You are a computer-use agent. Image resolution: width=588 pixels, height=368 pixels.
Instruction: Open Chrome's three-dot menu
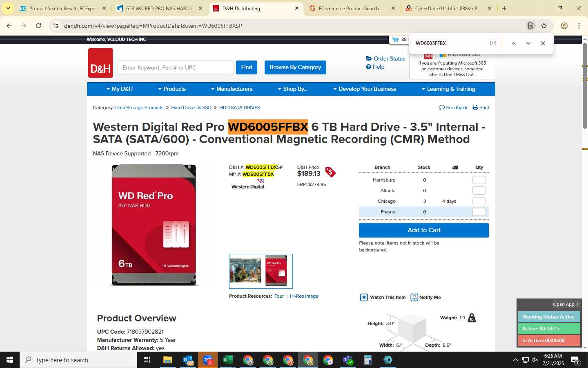[579, 26]
